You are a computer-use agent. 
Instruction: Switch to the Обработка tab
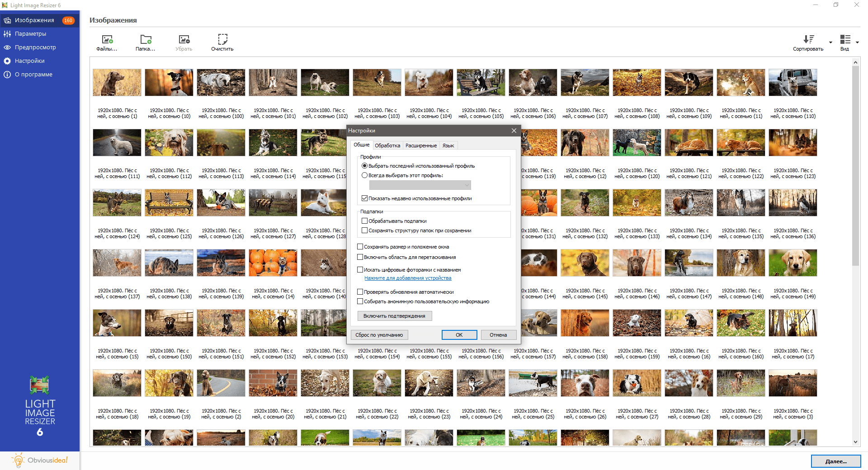[x=387, y=146]
